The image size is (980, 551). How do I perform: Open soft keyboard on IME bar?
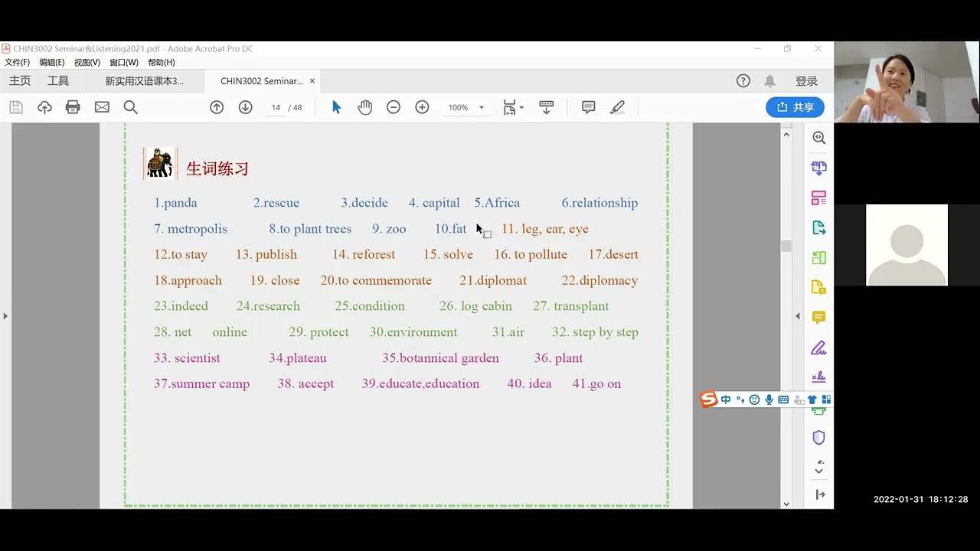[x=783, y=399]
